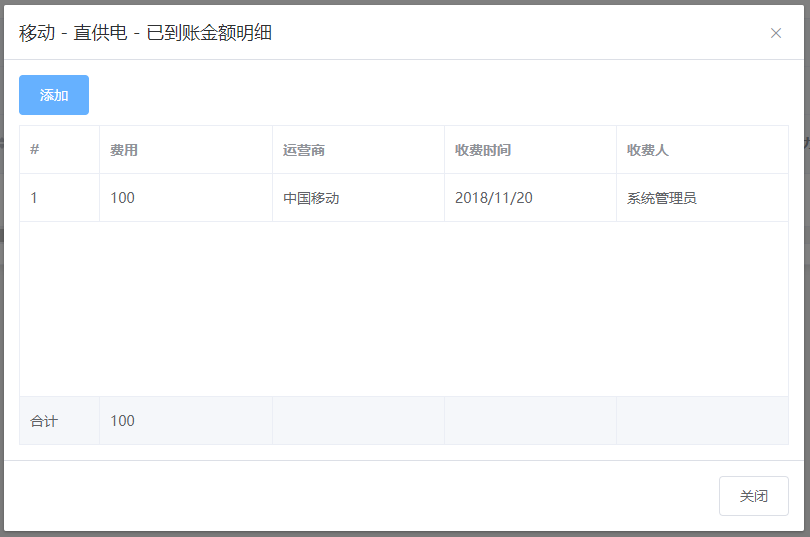Click the empty area of the table body
Viewport: 810px width, 537px height.
coord(404,308)
